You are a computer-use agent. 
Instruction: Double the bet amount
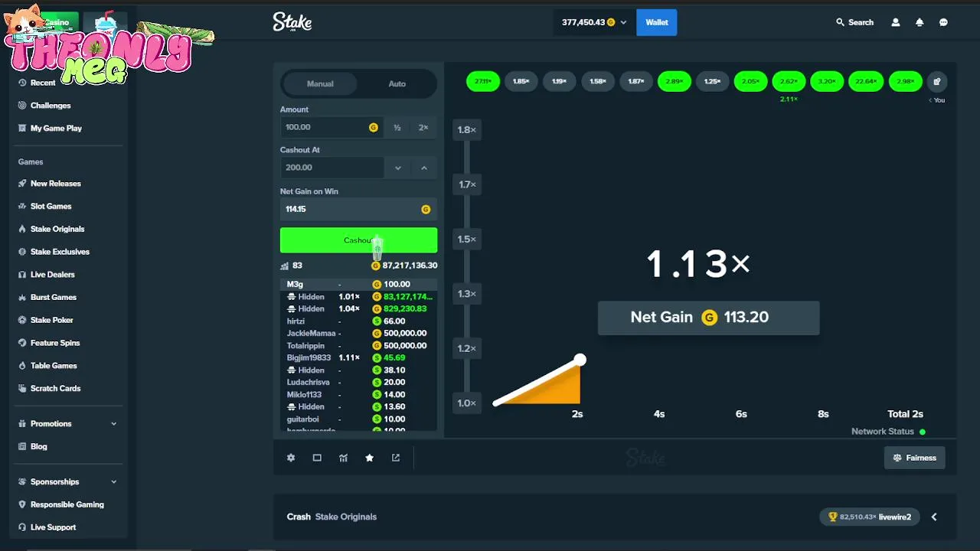[423, 128]
